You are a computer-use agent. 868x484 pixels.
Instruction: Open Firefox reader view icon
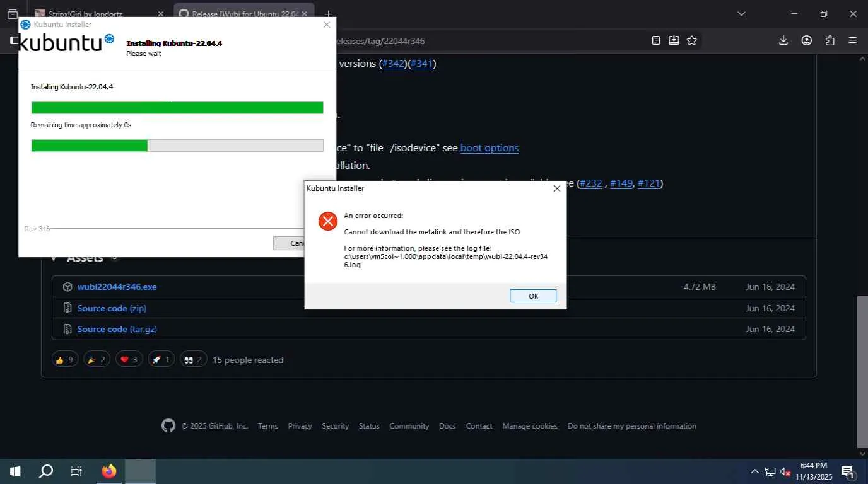pos(656,40)
